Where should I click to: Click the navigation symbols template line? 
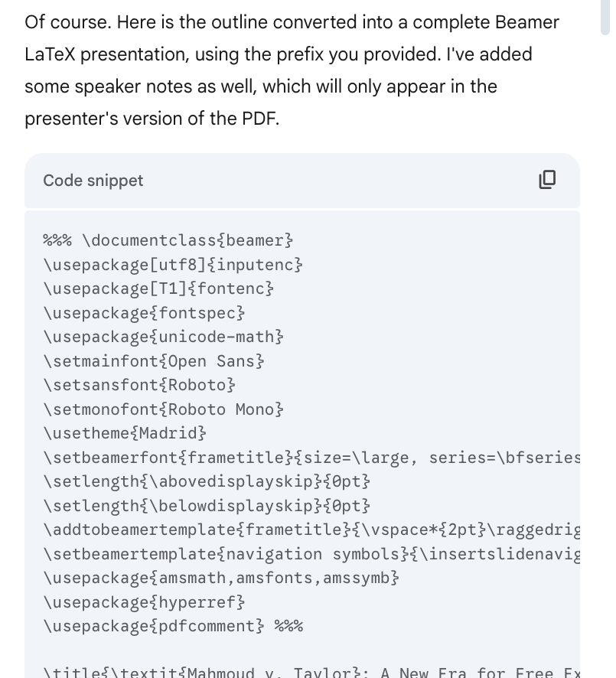pos(311,554)
